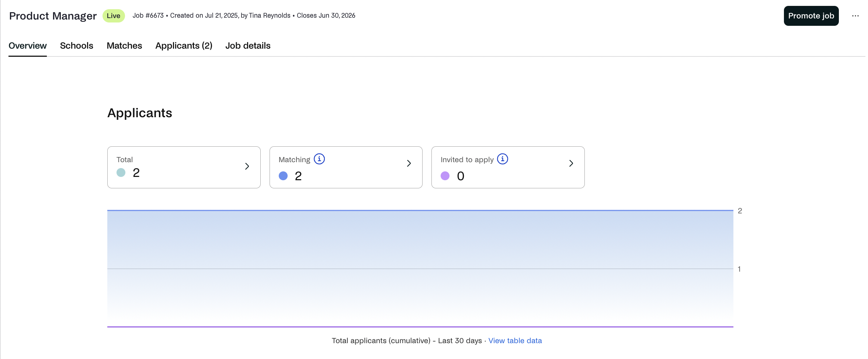
Task: Click the chart axis label 2
Action: pyautogui.click(x=740, y=211)
